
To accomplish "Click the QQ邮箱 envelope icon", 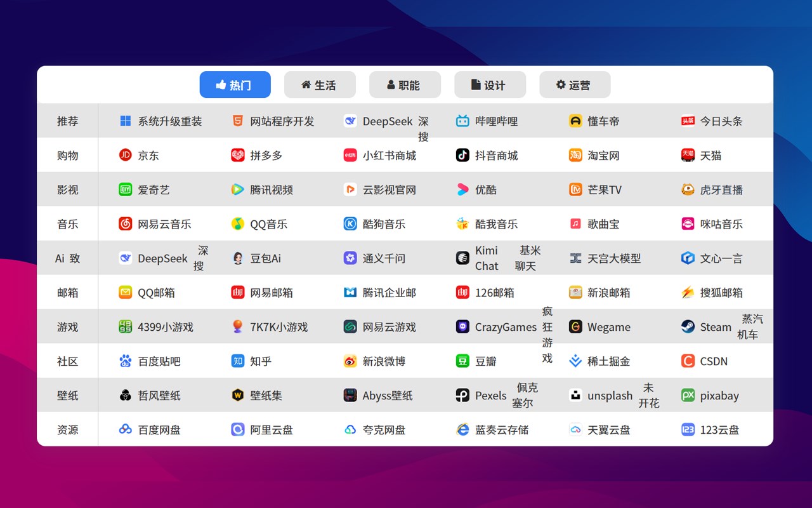I will pyautogui.click(x=126, y=292).
